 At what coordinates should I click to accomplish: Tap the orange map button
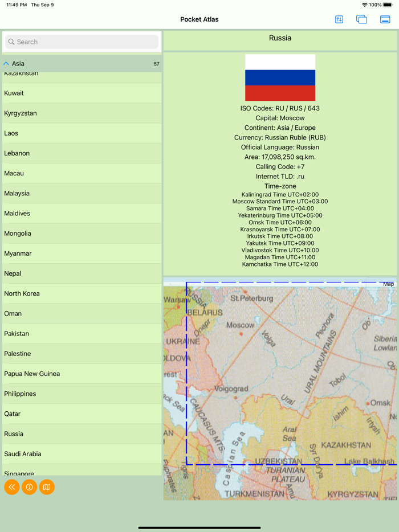[47, 487]
